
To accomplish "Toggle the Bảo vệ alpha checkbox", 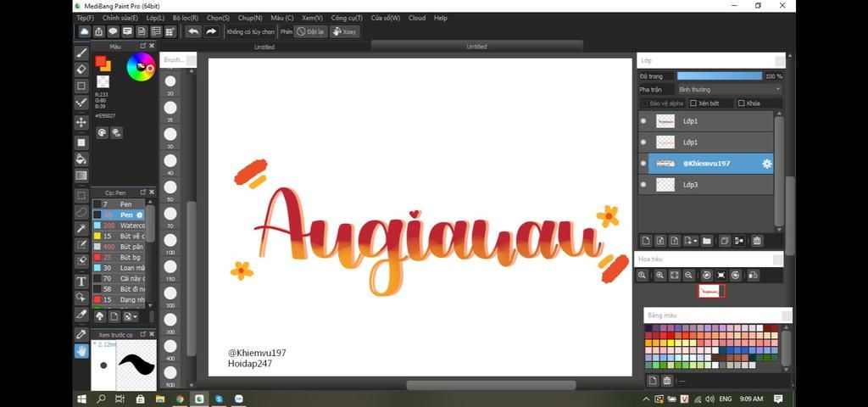I will click(644, 103).
